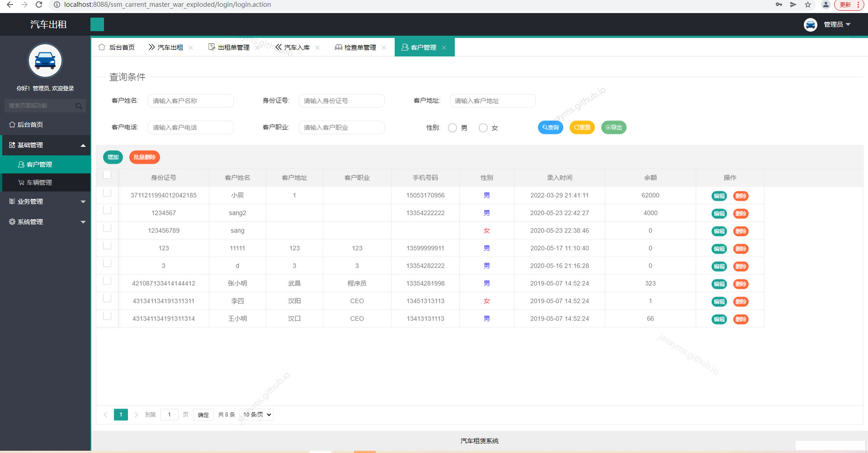The width and height of the screenshot is (868, 453).
Task: Click the 客户姓名 input field
Action: 190,101
